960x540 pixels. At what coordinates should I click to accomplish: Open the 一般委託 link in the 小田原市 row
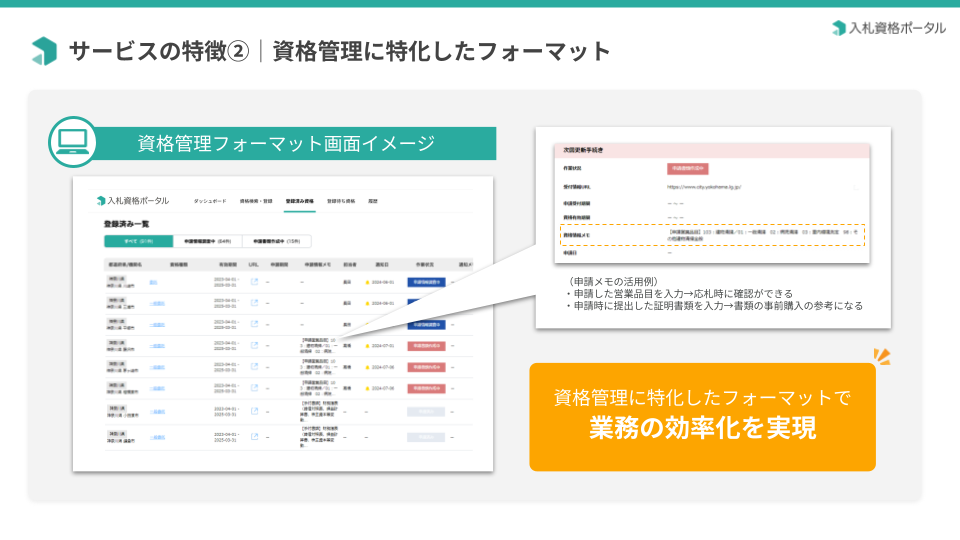[x=157, y=412]
